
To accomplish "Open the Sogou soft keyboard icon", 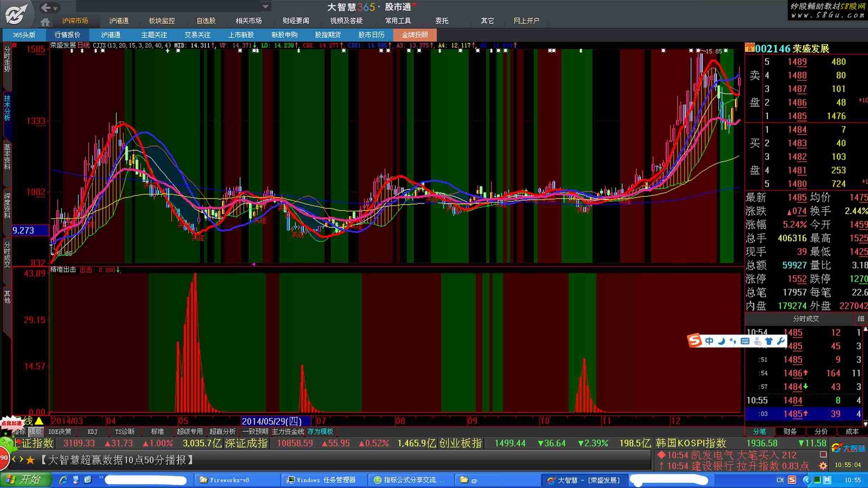I will pyautogui.click(x=745, y=341).
